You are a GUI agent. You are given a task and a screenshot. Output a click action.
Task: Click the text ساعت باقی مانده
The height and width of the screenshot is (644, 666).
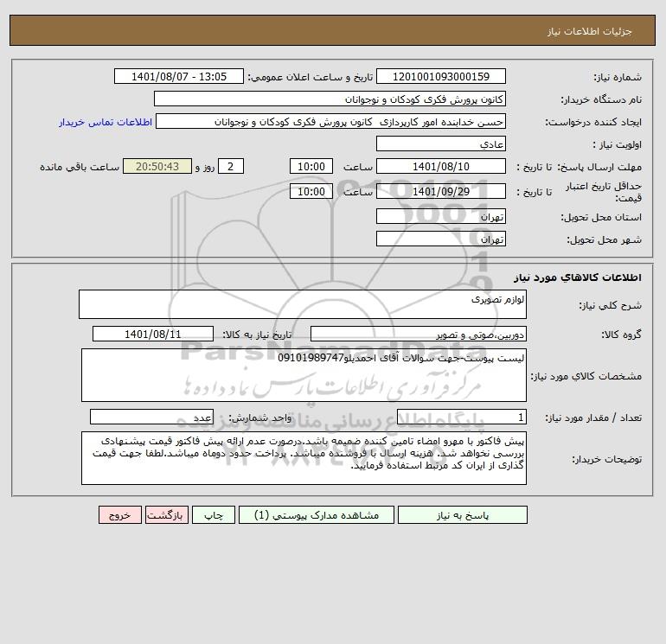point(80,167)
